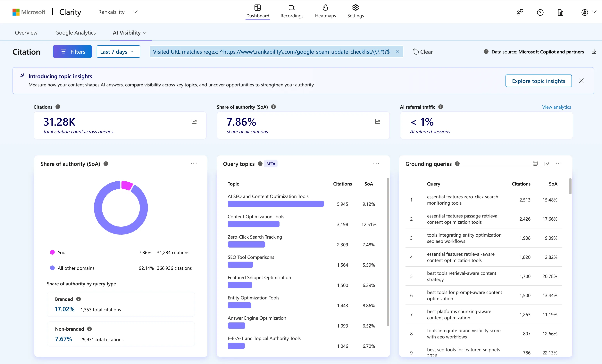Select the Entity Optimization Tools topic
The width and height of the screenshot is (602, 364).
click(253, 298)
